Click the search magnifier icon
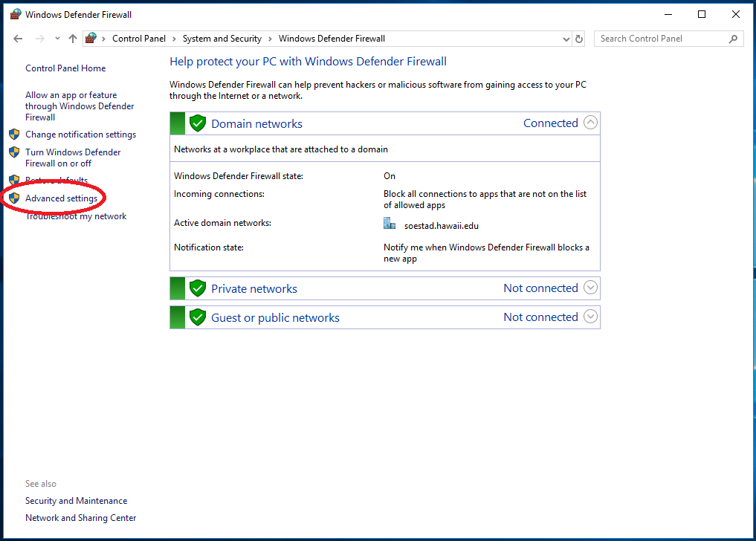This screenshot has height=541, width=756. click(734, 39)
